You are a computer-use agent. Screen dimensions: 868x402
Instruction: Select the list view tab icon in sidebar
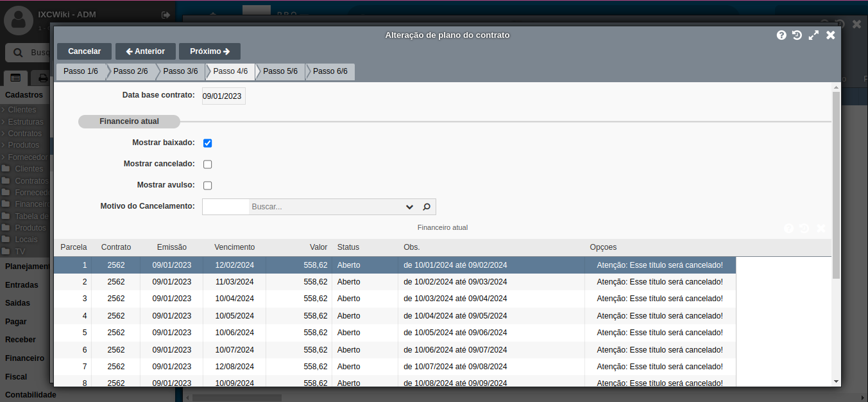click(15, 78)
